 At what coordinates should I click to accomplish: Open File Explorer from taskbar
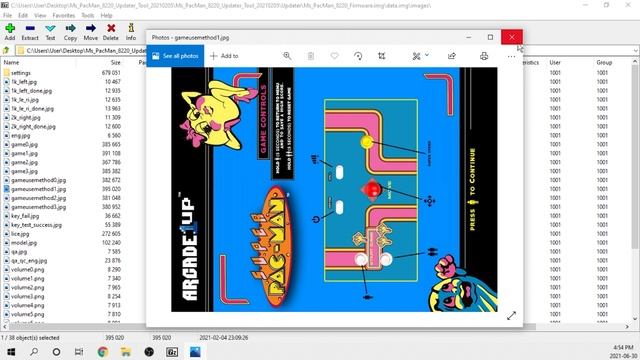click(x=126, y=352)
